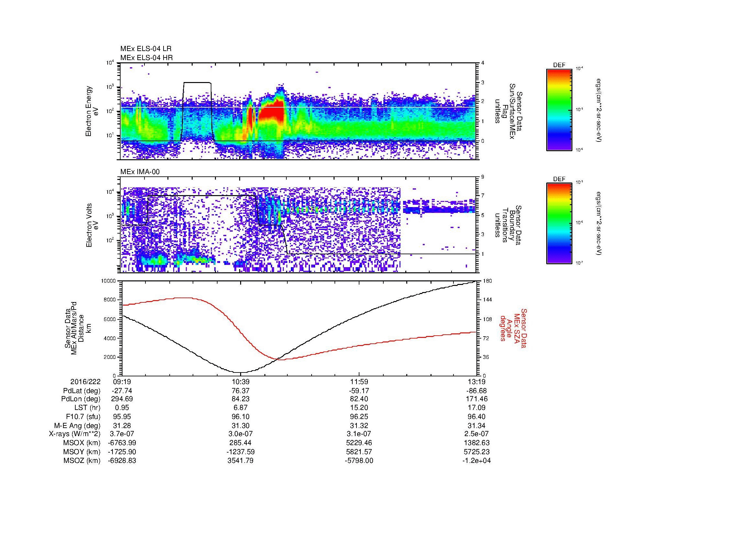Click the 'MEx IMA-00' panel title
Image resolution: width=756 pixels, height=534 pixels.
point(140,172)
